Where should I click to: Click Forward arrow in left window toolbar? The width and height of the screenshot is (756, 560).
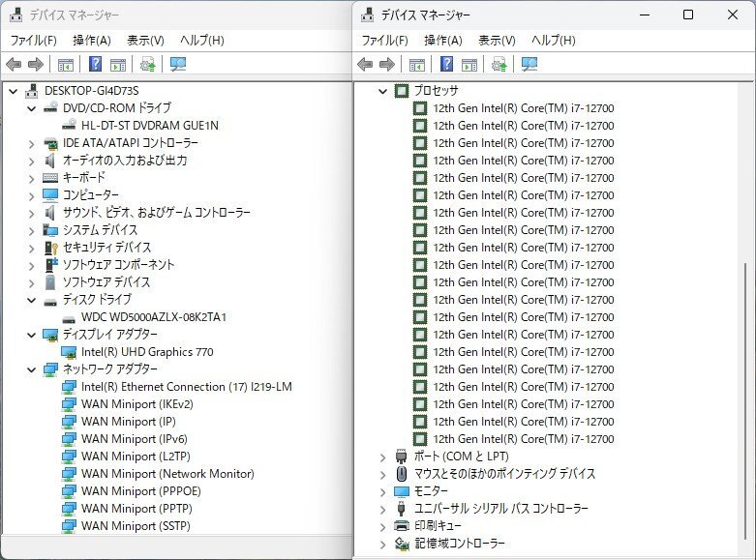coord(36,64)
